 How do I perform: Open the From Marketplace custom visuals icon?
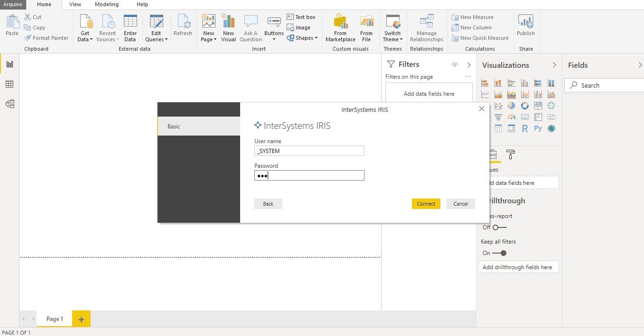point(340,22)
